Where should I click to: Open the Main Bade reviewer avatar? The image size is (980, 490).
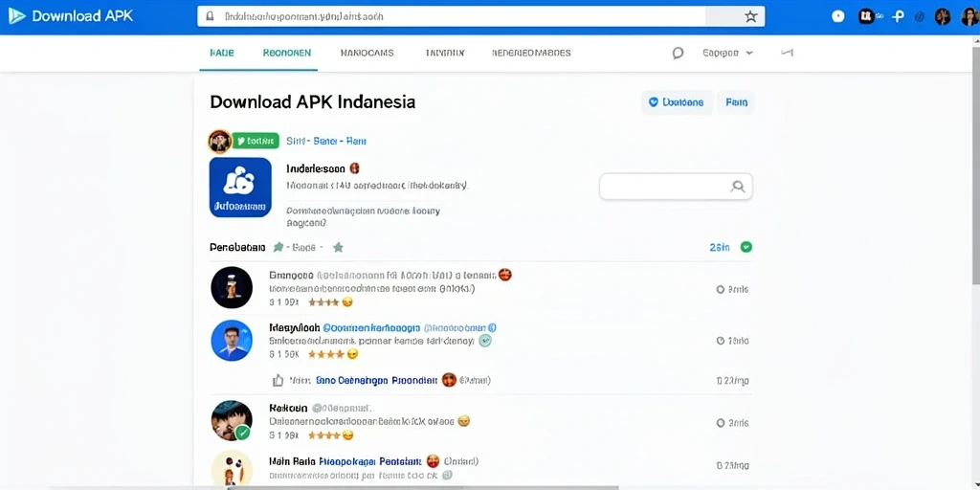232,469
